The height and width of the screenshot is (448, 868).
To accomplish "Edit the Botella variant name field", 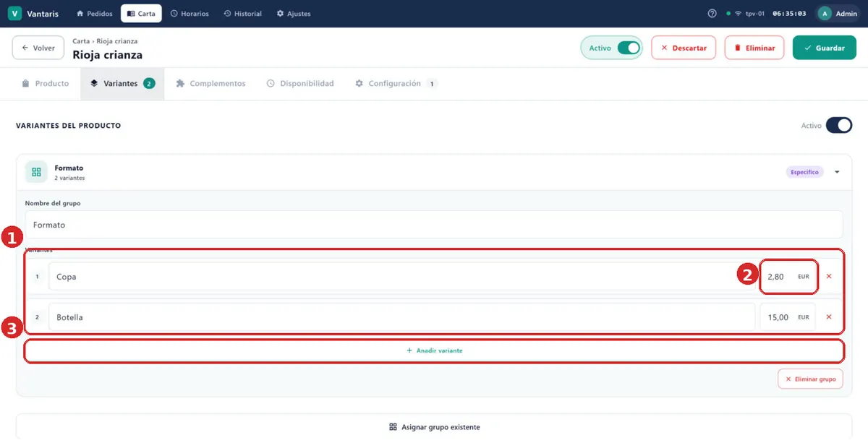I will [401, 316].
